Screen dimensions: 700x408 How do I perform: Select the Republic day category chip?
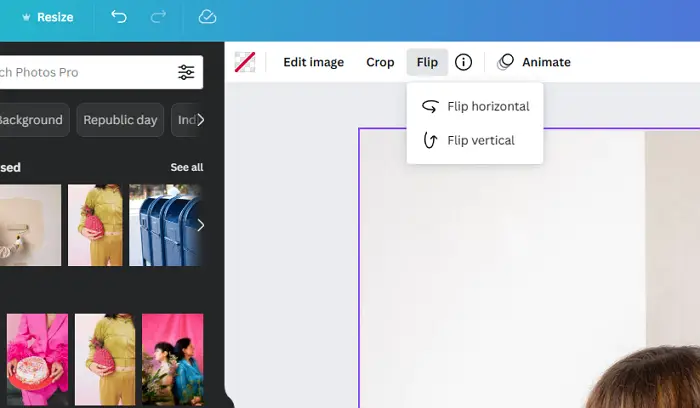[120, 120]
